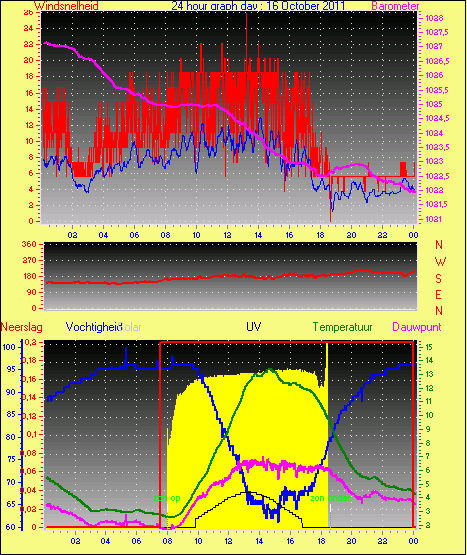Click the 1028 barometer scale value
This screenshot has height=555, width=467.
pos(434,18)
